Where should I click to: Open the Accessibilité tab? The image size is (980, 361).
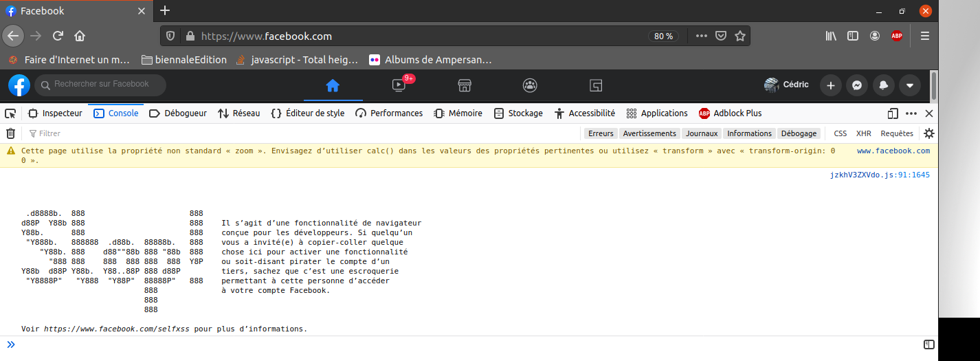585,113
